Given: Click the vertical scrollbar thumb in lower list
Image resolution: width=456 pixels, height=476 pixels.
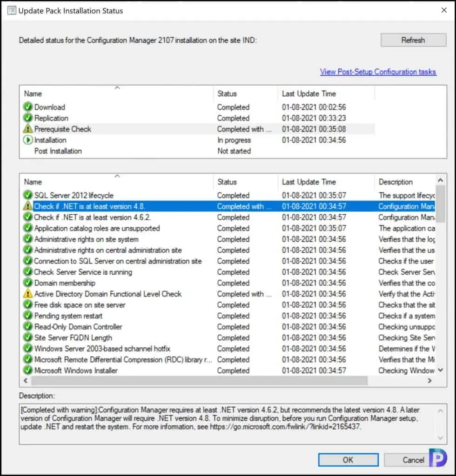Looking at the screenshot, I should 441,204.
